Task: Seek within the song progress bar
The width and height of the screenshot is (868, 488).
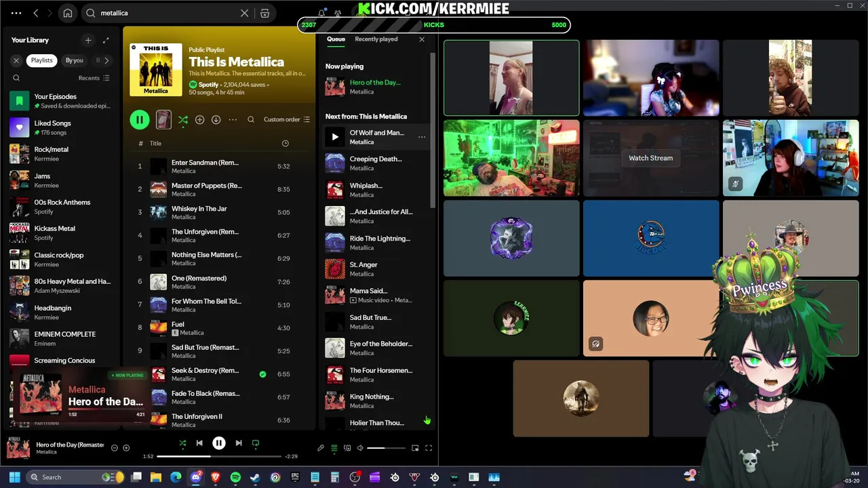Action: click(x=219, y=456)
